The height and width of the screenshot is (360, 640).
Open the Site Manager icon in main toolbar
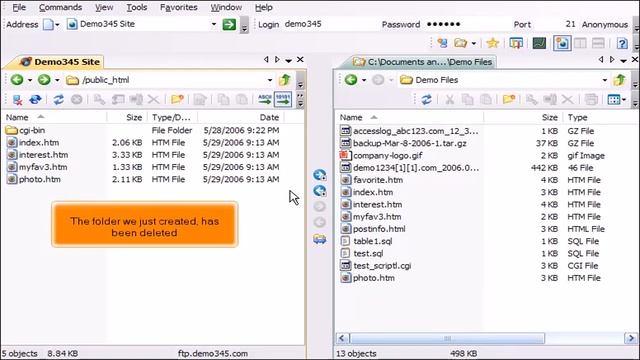(x=442, y=43)
